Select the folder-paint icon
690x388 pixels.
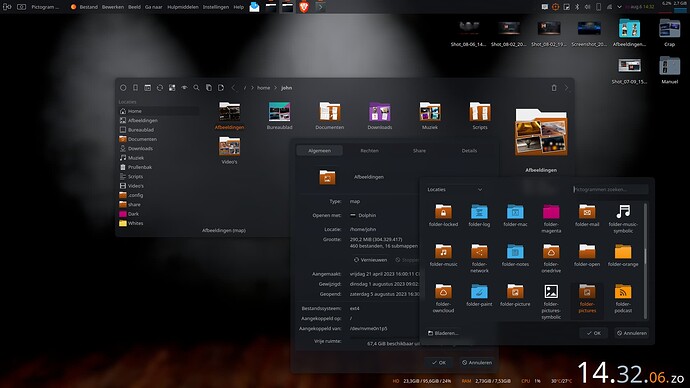[479, 295]
